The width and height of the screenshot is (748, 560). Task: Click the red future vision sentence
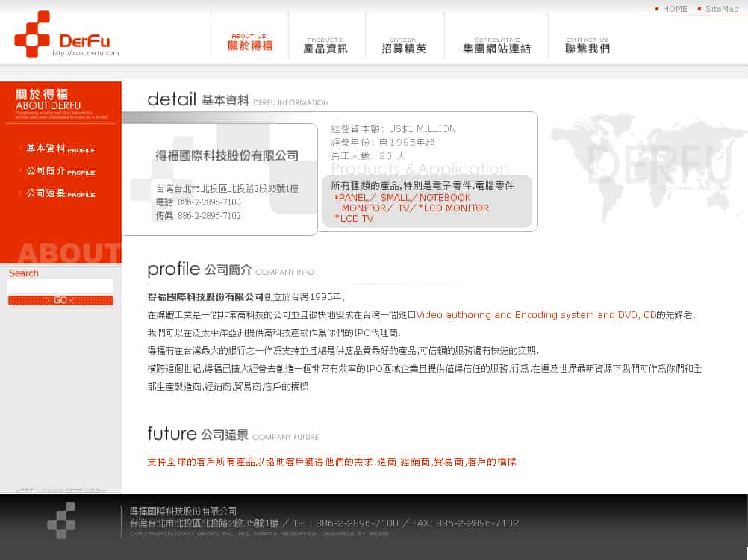tap(331, 461)
